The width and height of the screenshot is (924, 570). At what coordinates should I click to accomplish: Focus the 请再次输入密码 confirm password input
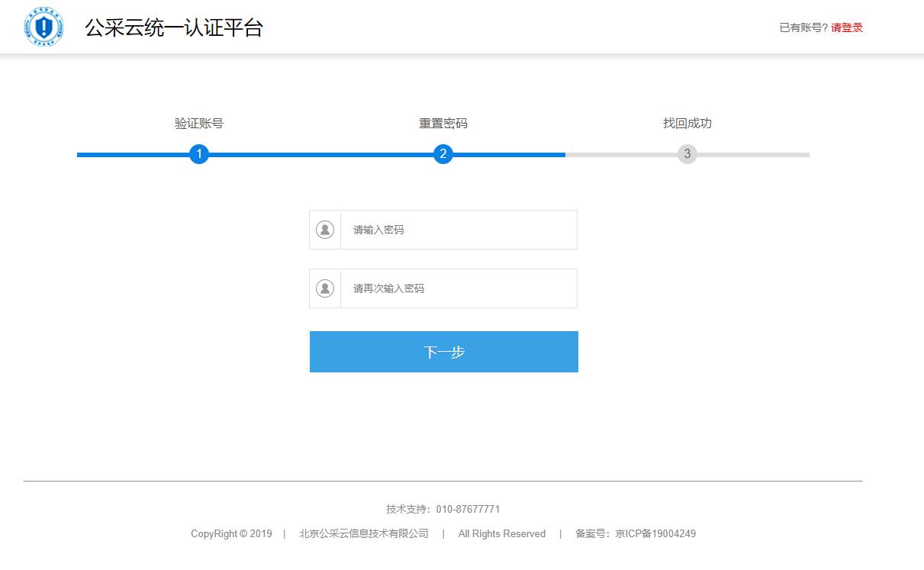[x=458, y=288]
